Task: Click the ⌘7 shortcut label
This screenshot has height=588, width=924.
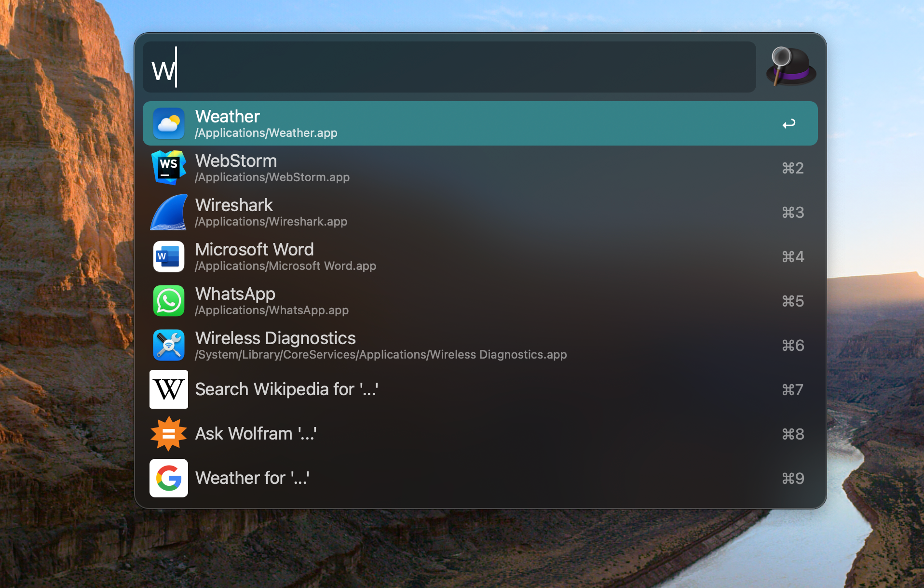Action: coord(793,389)
